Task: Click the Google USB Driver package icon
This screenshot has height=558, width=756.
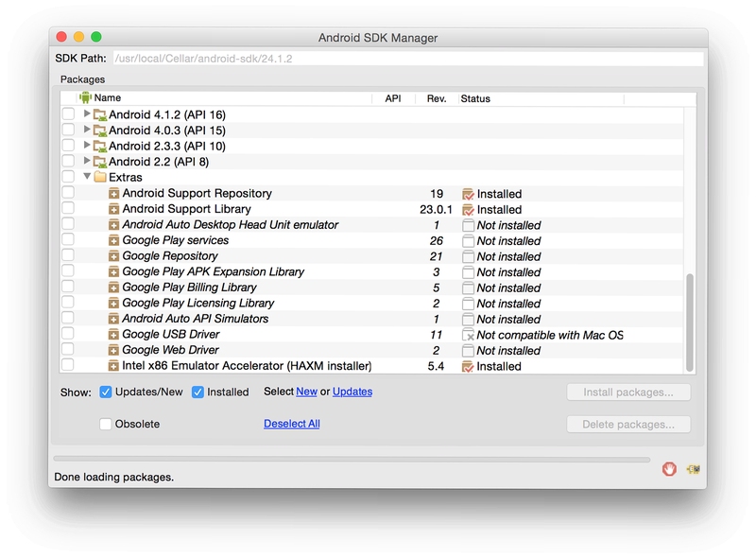Action: pyautogui.click(x=113, y=335)
